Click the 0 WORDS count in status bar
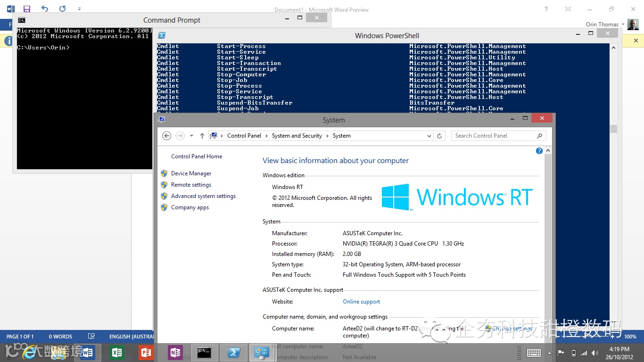This screenshot has height=362, width=644. 60,337
